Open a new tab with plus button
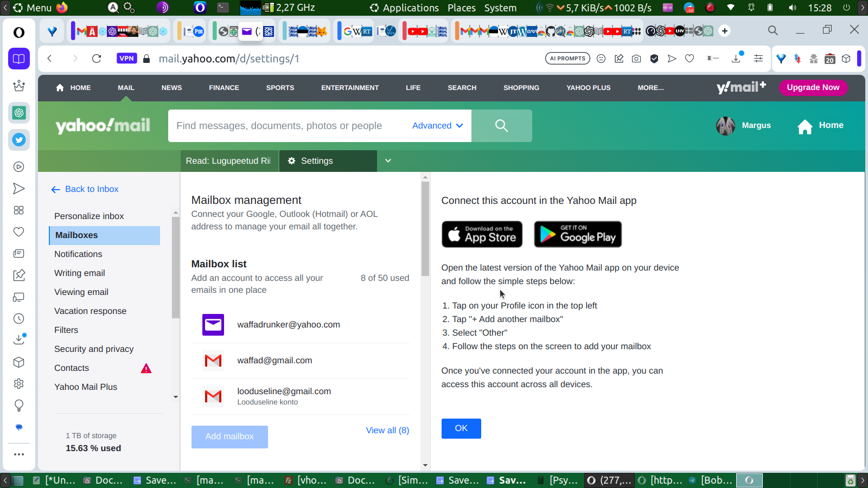The image size is (868, 488). click(725, 31)
